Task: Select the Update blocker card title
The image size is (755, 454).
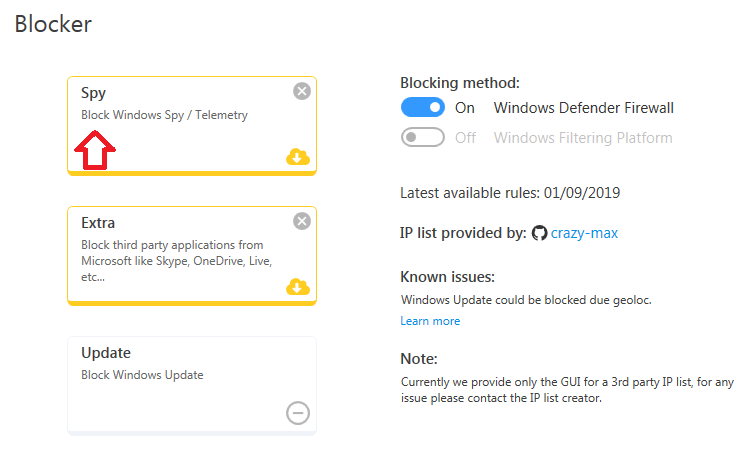Action: 106,353
